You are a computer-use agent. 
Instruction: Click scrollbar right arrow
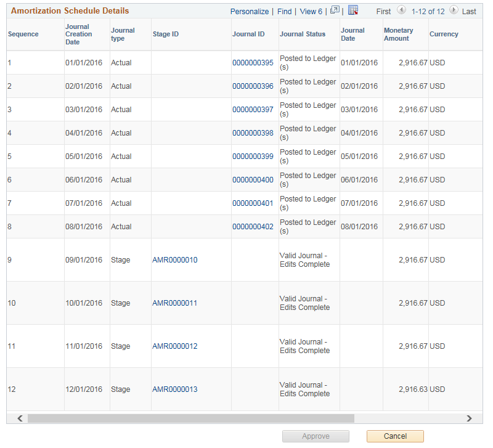click(469, 418)
